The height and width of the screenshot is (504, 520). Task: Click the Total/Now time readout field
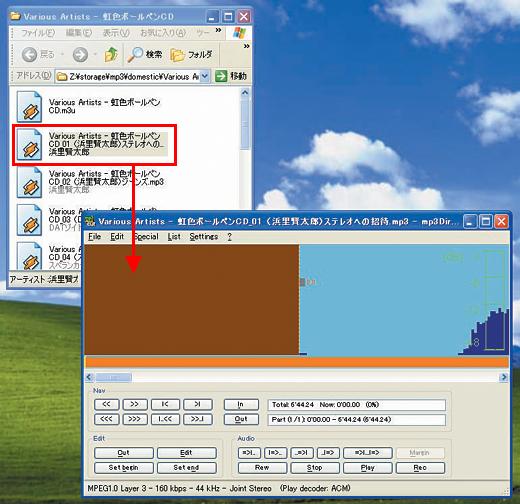click(356, 405)
